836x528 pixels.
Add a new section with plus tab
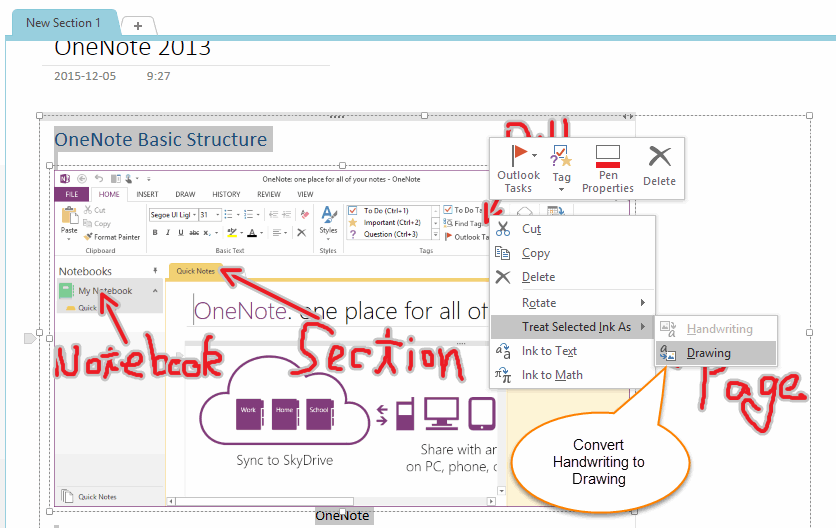click(x=137, y=25)
